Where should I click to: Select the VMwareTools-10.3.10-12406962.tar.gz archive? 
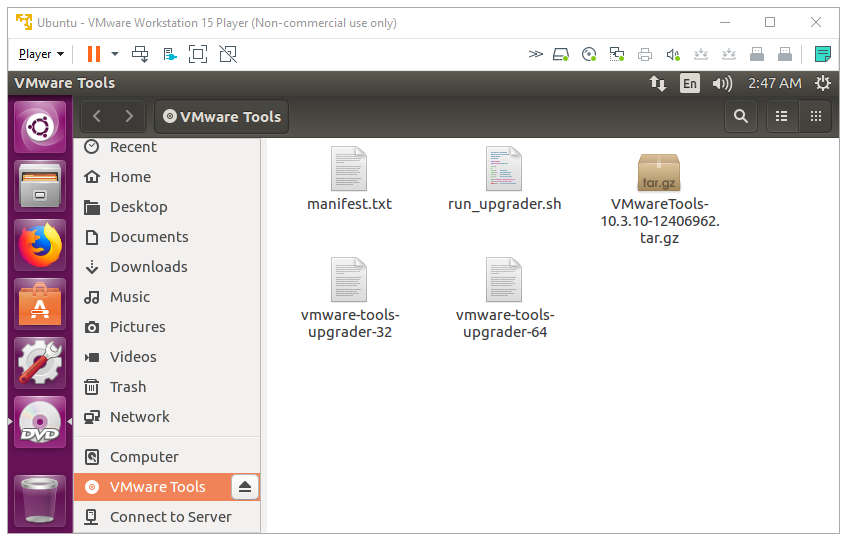(x=659, y=197)
